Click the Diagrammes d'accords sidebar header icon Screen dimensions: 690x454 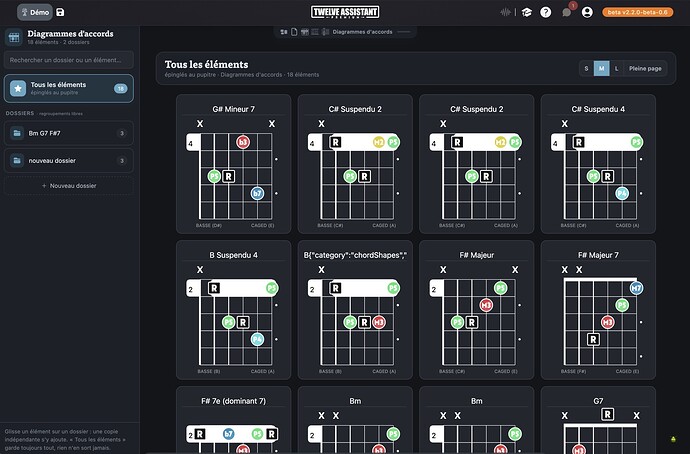click(14, 37)
